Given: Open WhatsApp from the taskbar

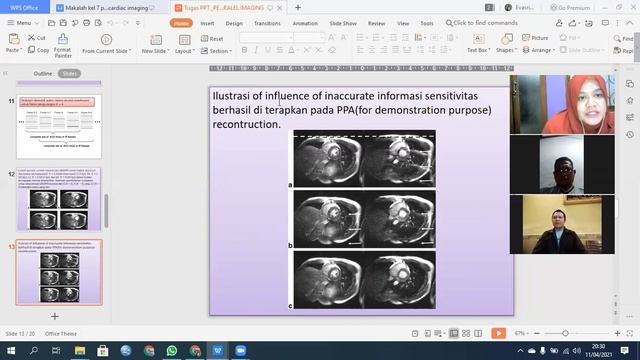Looking at the screenshot, I should (172, 351).
